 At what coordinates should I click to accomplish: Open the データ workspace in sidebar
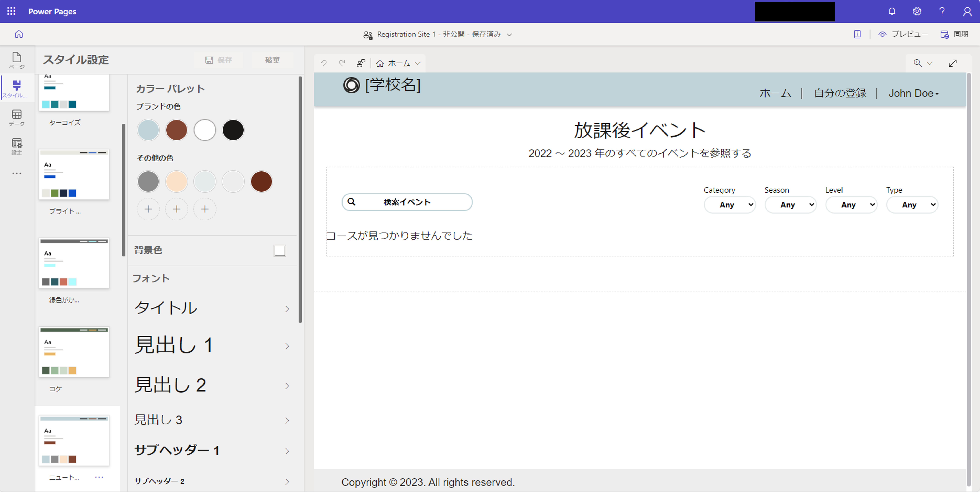tap(17, 118)
